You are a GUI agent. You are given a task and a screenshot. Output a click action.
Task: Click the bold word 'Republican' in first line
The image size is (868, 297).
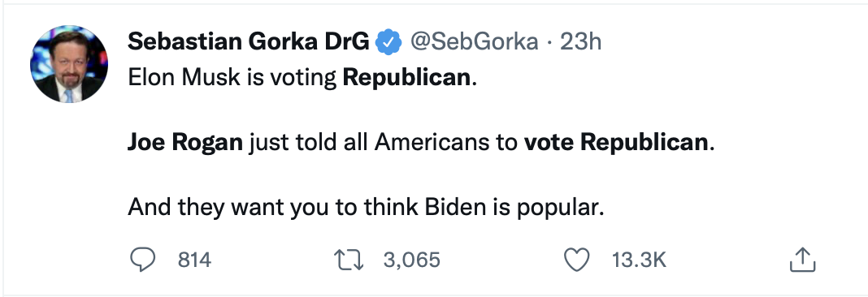point(407,77)
